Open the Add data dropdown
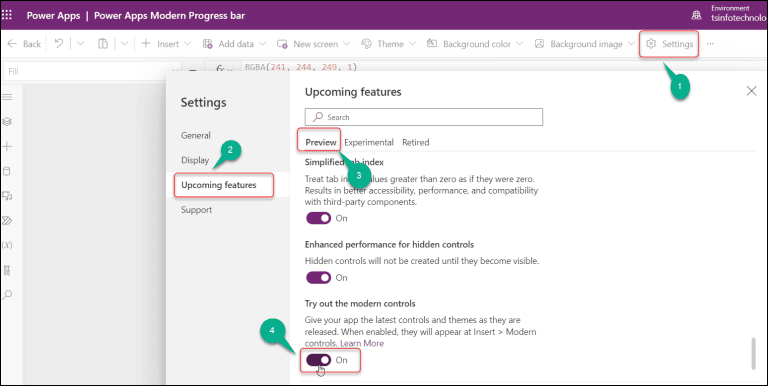Image resolution: width=768 pixels, height=386 pixels. [x=234, y=44]
